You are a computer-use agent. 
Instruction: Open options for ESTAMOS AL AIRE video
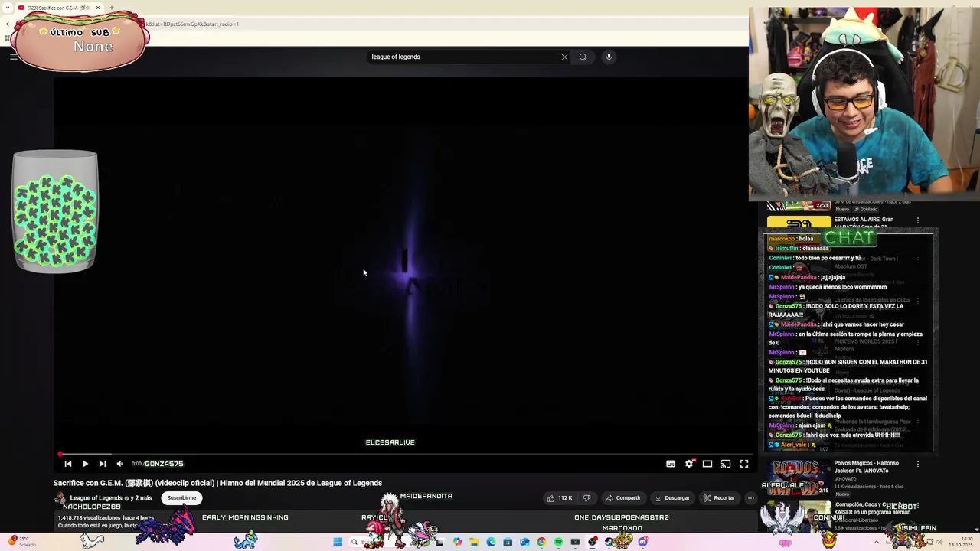(918, 220)
